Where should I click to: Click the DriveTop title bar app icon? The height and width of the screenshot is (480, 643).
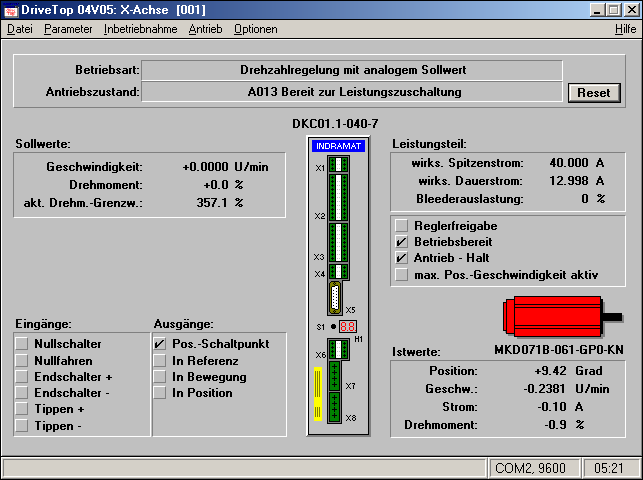point(10,10)
